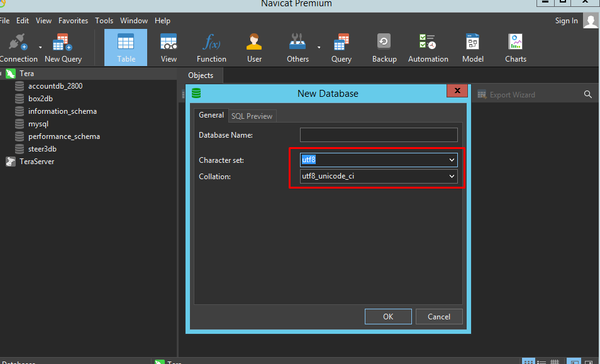Open the View menu

coord(43,21)
